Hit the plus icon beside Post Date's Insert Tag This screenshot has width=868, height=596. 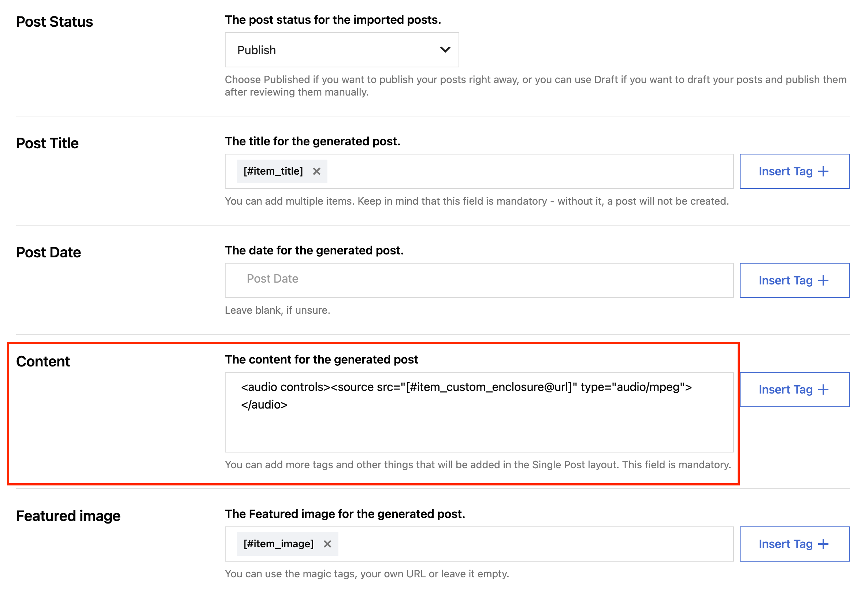point(823,280)
